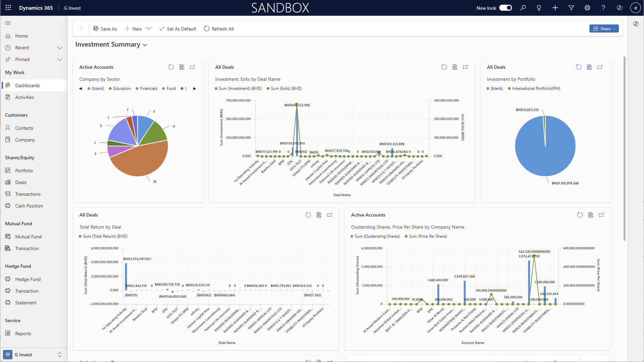644x362 pixels.
Task: View records for Investment by Portfolio chart
Action: pyautogui.click(x=589, y=67)
